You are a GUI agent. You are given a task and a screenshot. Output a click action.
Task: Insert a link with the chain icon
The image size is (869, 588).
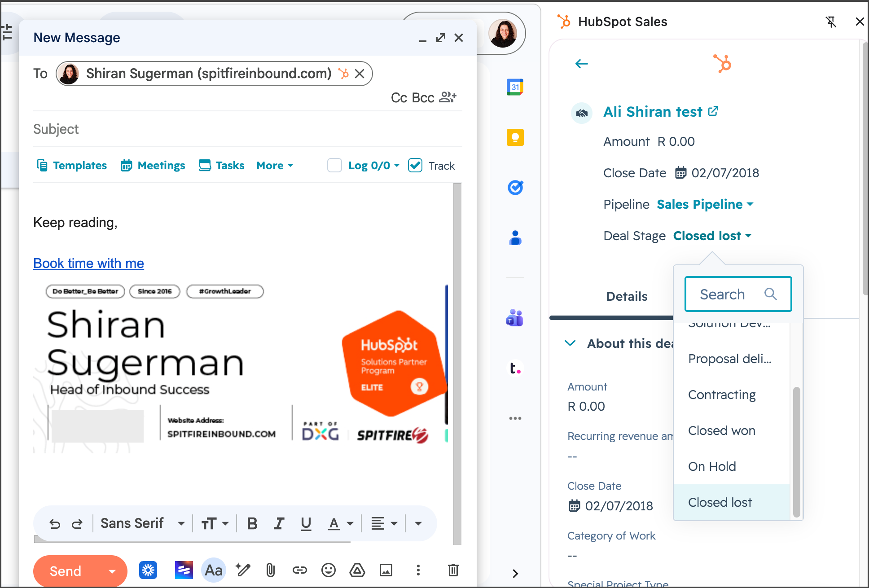click(299, 570)
